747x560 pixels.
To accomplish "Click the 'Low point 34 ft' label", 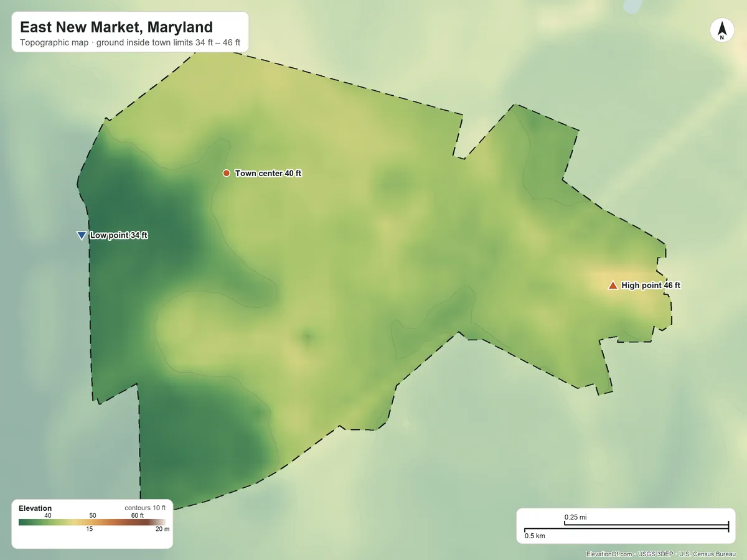I will (118, 235).
